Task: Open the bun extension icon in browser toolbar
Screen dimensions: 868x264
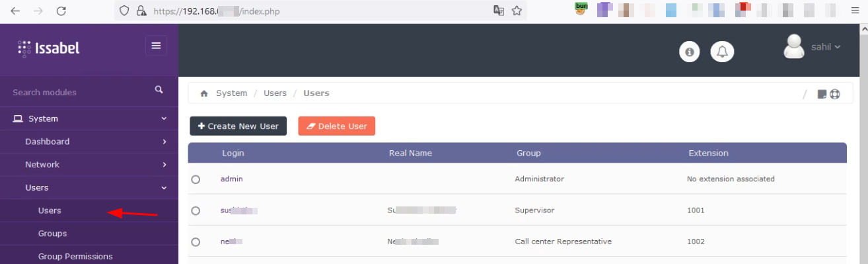Action: (581, 9)
